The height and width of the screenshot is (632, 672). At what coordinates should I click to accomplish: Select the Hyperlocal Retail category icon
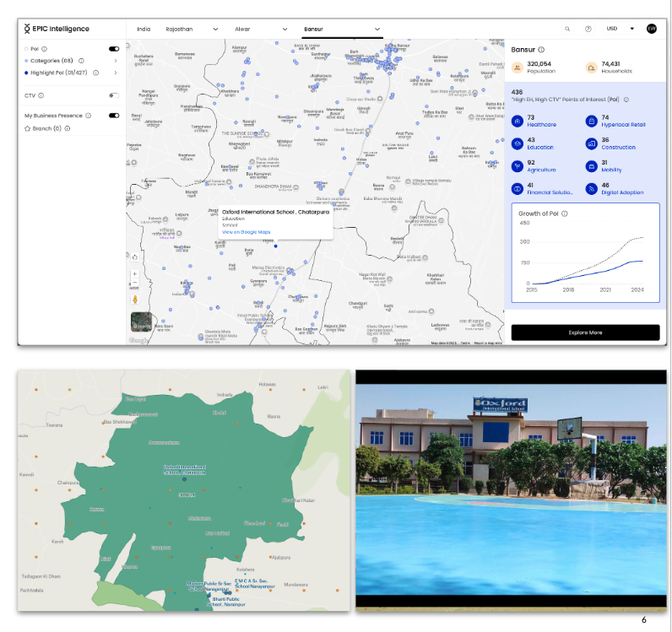coord(592,122)
